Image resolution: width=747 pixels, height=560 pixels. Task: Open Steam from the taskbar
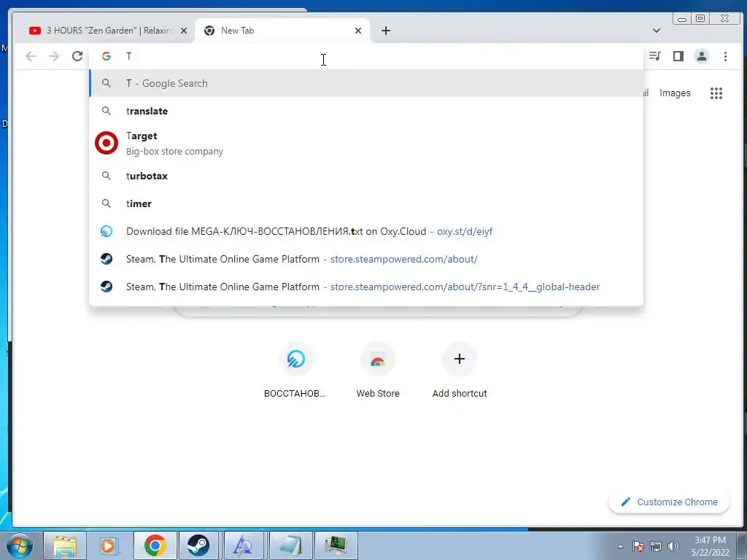(x=198, y=545)
